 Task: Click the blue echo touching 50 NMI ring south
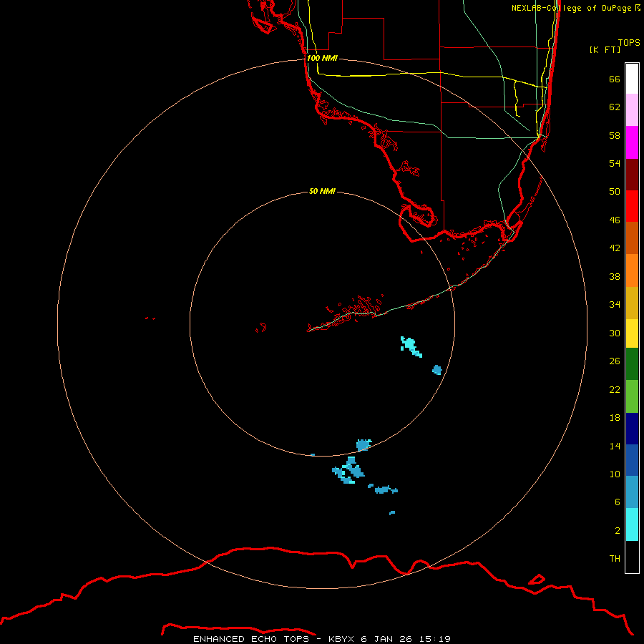(x=364, y=445)
